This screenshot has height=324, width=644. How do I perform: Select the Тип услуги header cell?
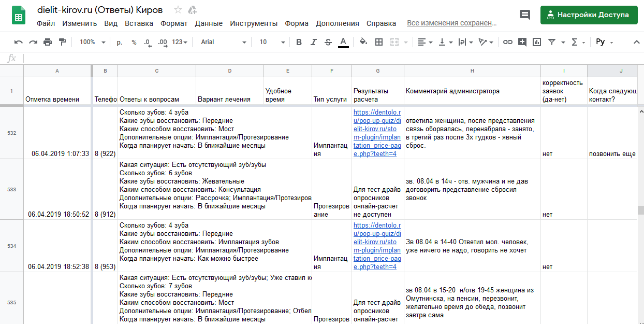332,91
